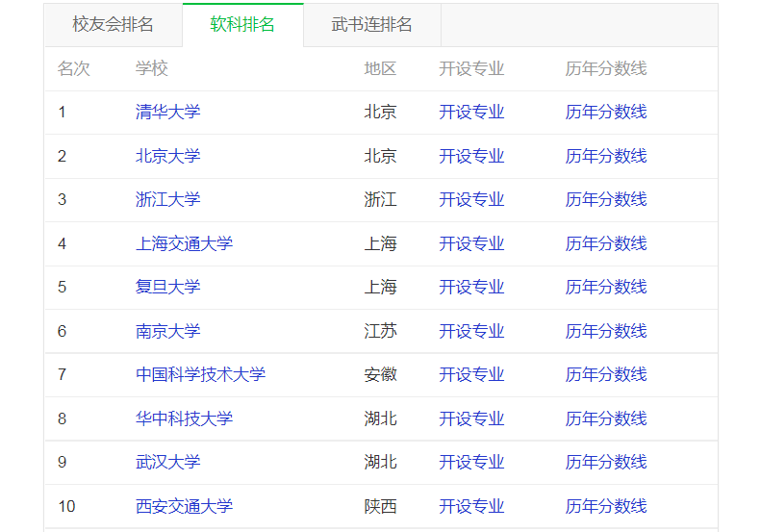Open 历年分数线 for 北京大学
The width and height of the screenshot is (760, 532).
606,156
